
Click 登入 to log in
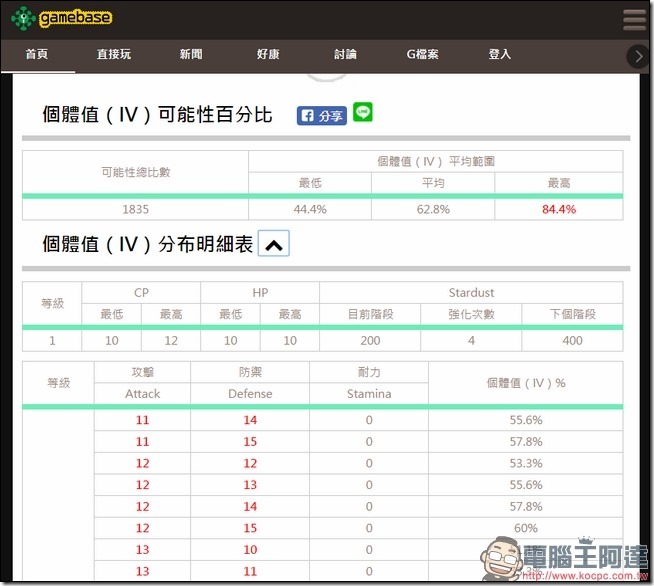tap(499, 54)
